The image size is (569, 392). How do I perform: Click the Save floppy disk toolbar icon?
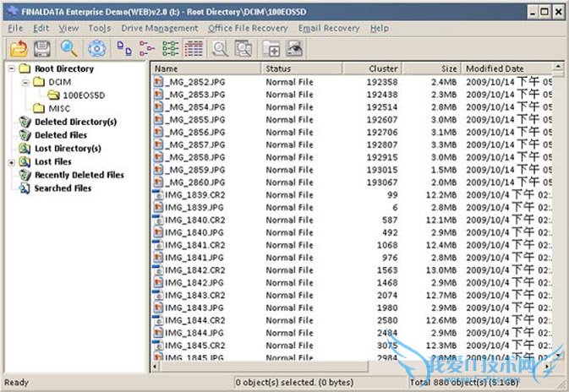(x=42, y=49)
